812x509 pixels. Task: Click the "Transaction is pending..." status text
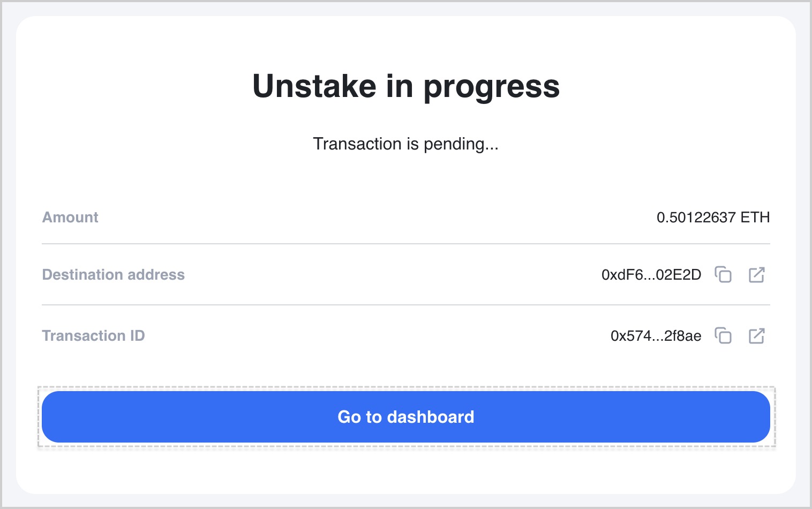click(x=406, y=144)
